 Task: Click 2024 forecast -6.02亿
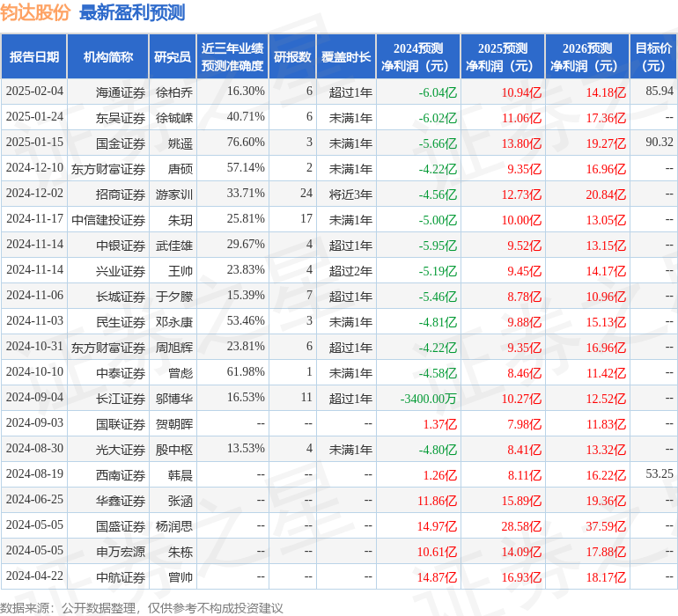(x=438, y=118)
